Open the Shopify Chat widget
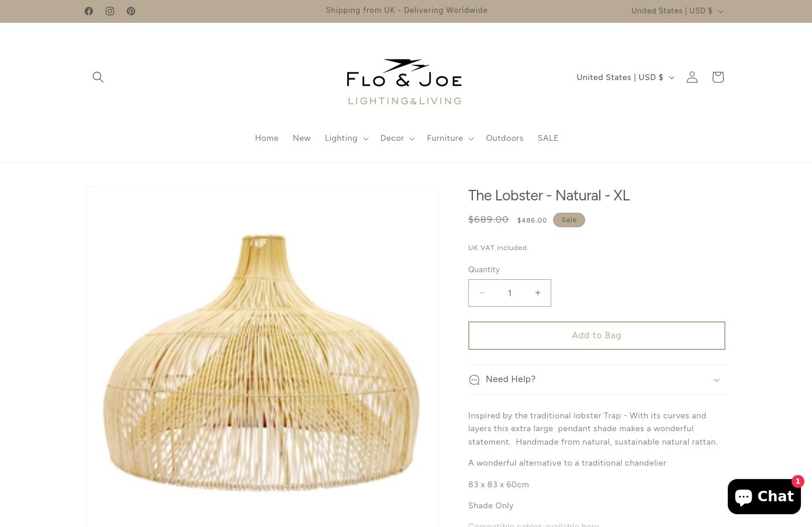This screenshot has height=527, width=812. click(764, 497)
